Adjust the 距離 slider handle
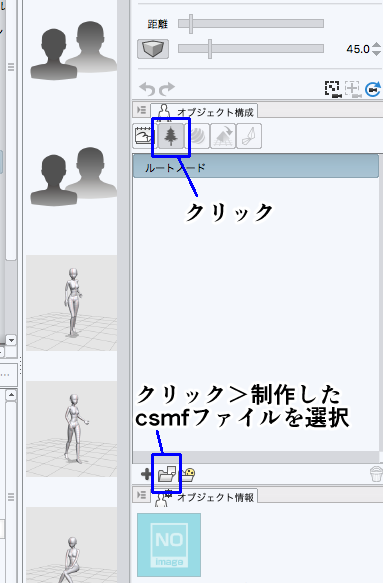383x583 pixels. pyautogui.click(x=191, y=24)
